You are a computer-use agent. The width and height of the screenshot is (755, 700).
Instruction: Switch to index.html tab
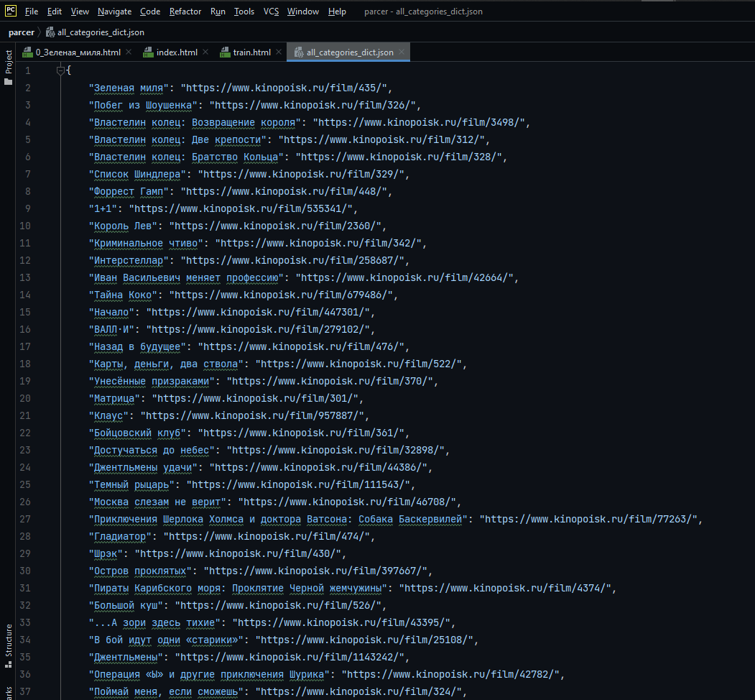(x=177, y=52)
